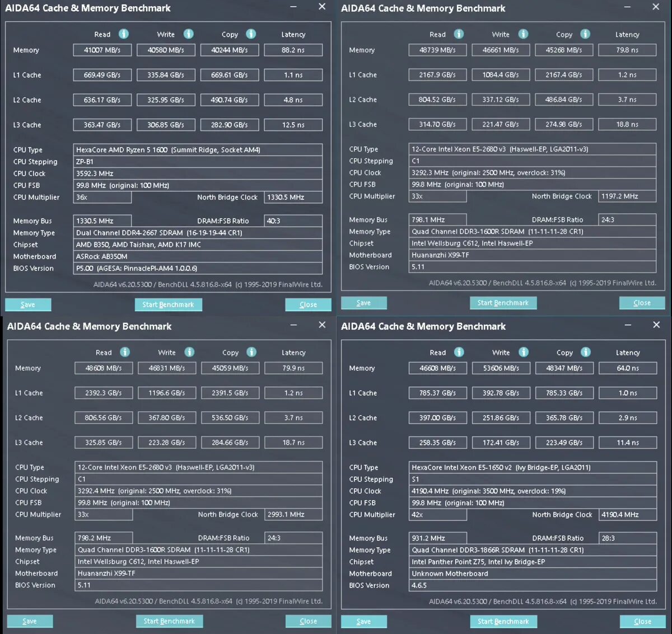Minimize the top-left AIDA64 window
The height and width of the screenshot is (634, 672).
(x=294, y=7)
